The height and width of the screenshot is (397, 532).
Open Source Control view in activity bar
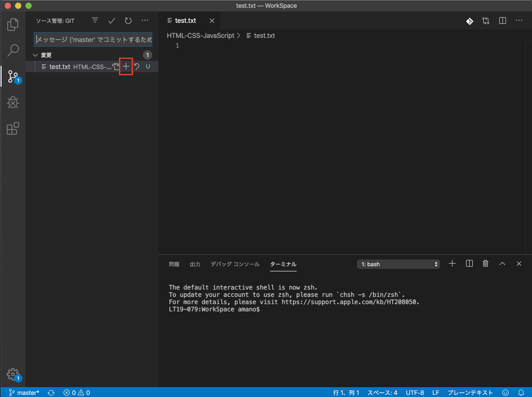(14, 77)
